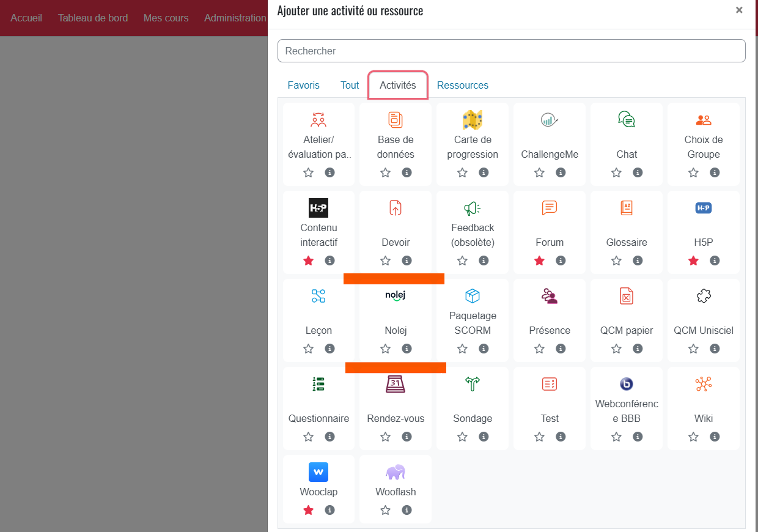Open the Carte de progression activity icon

[473, 120]
